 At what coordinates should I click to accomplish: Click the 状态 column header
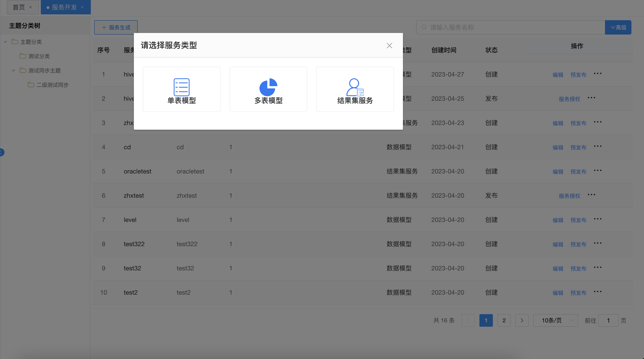pos(491,50)
